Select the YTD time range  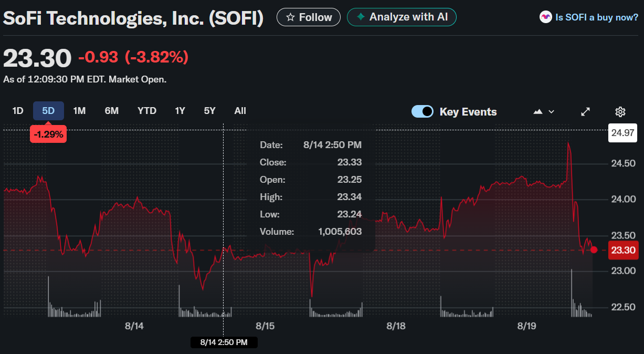pyautogui.click(x=146, y=111)
